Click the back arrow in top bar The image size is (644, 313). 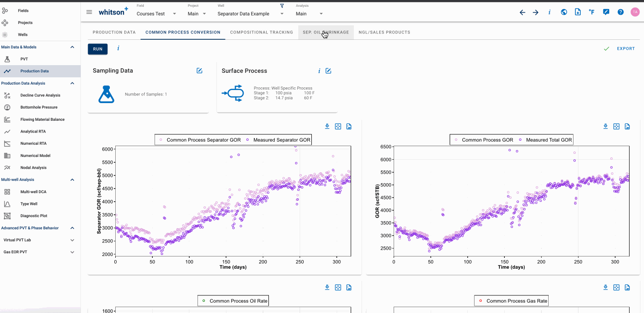522,12
